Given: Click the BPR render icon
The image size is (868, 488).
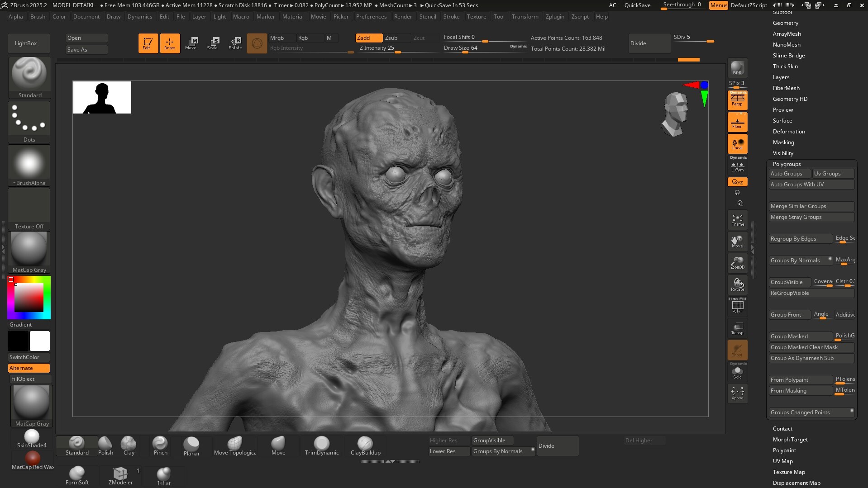Looking at the screenshot, I should (737, 68).
